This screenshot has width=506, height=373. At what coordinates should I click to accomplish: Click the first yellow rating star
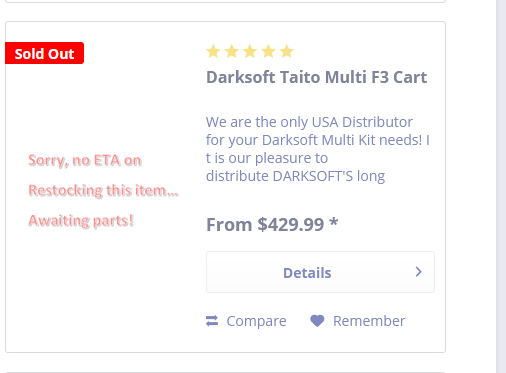coord(213,52)
